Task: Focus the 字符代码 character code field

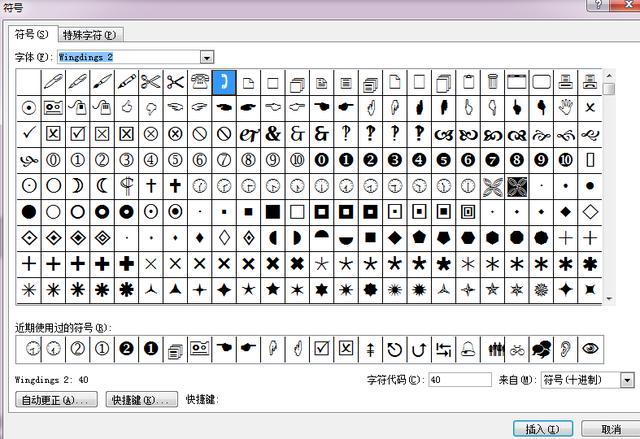Action: point(460,380)
